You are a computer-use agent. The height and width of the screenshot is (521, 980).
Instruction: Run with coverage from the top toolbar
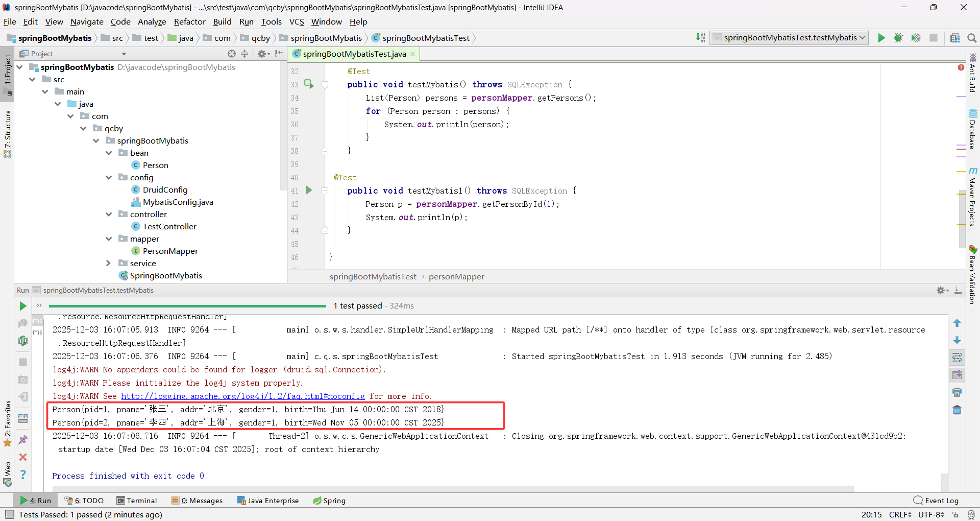click(x=916, y=38)
